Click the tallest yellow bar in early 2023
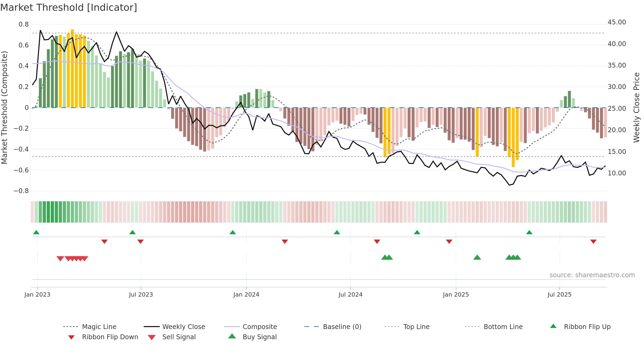 click(72, 68)
